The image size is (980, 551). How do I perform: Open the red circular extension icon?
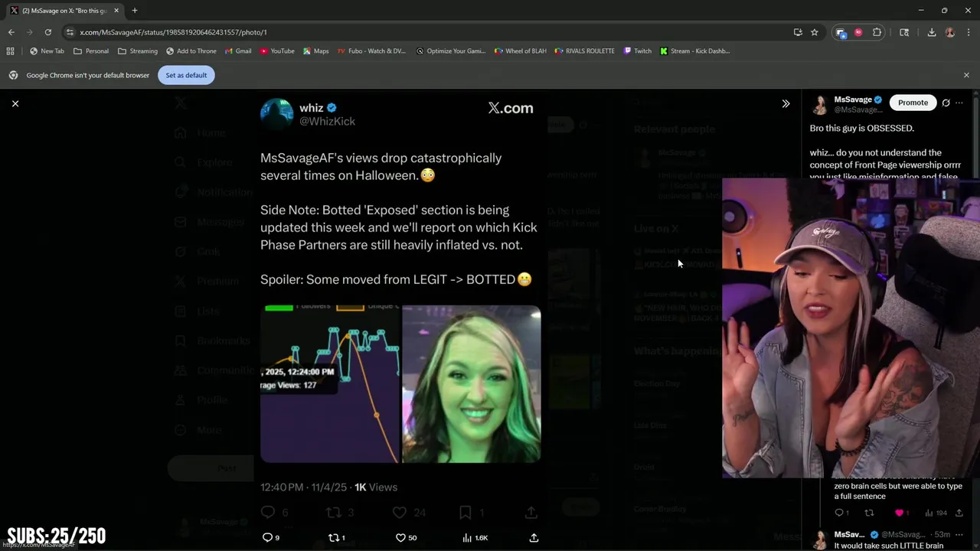tap(858, 32)
